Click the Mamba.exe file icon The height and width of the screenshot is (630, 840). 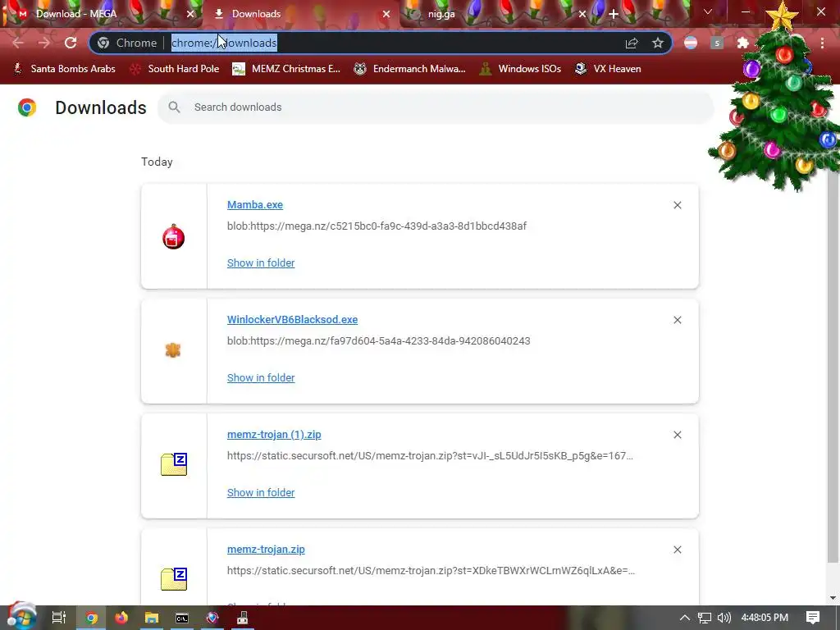point(174,237)
